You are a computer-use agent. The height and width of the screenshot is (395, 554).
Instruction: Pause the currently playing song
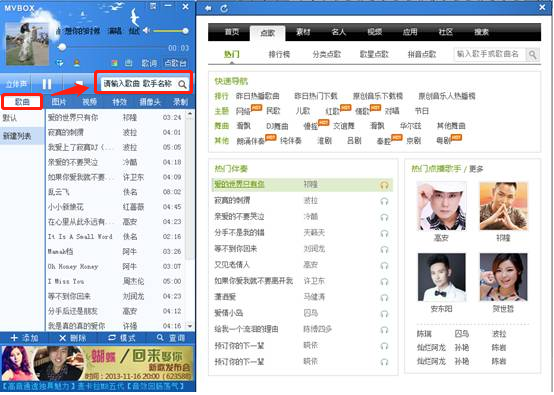(47, 84)
